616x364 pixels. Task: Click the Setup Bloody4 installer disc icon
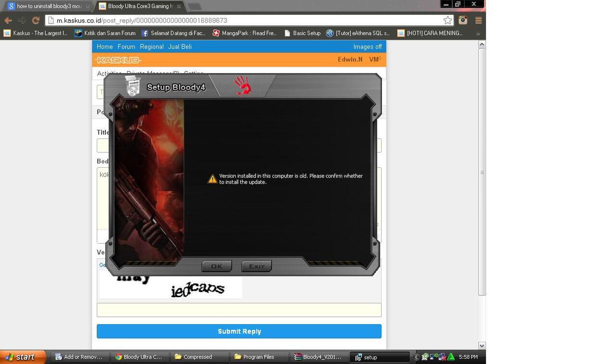pyautogui.click(x=133, y=85)
